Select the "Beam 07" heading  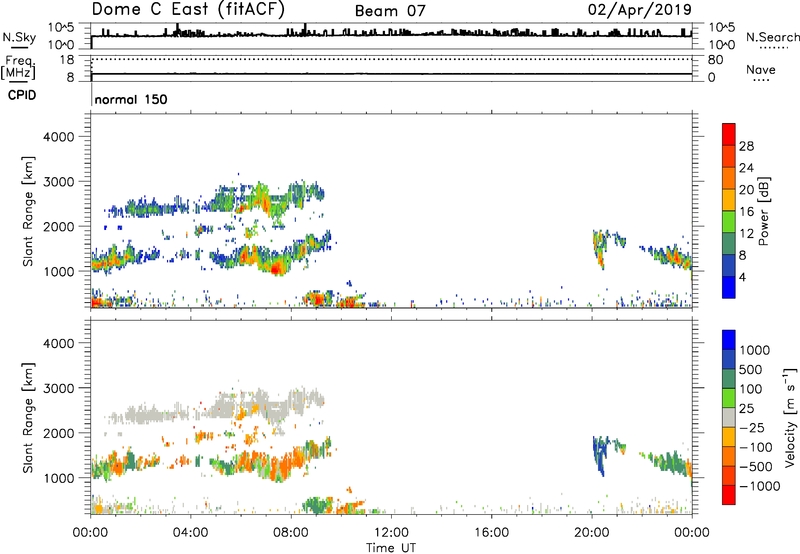pyautogui.click(x=390, y=11)
